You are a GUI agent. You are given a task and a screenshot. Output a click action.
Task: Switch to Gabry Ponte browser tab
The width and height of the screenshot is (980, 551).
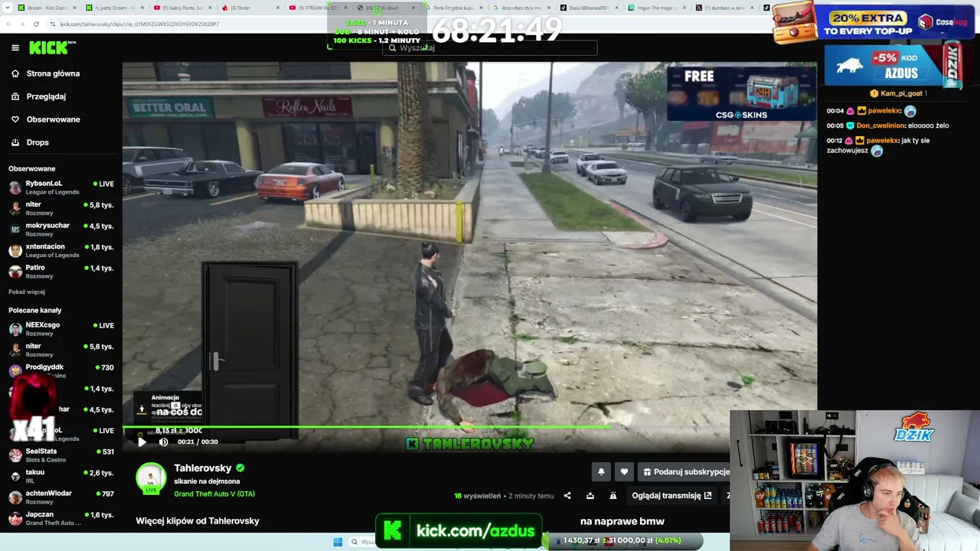tap(181, 8)
